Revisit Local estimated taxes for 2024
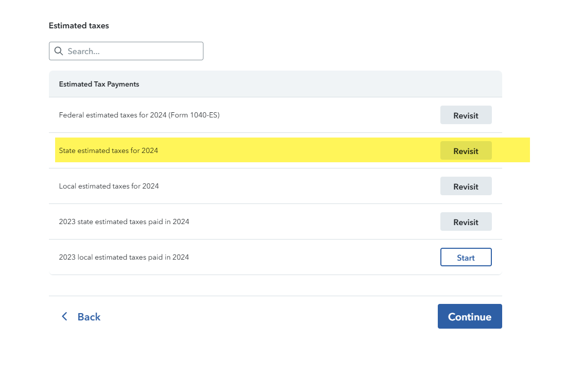This screenshot has width=565, height=392. pos(466,186)
